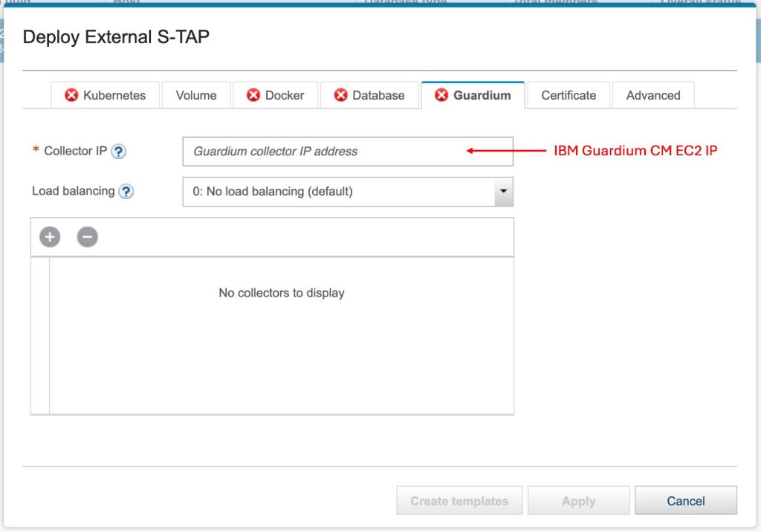Open the Docker tab
761x532 pixels.
pos(275,95)
